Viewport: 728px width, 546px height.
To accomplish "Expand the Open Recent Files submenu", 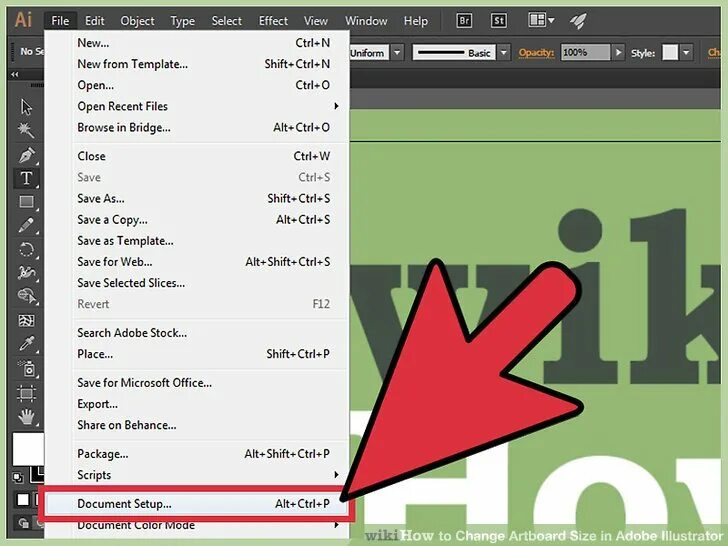I will pos(336,106).
